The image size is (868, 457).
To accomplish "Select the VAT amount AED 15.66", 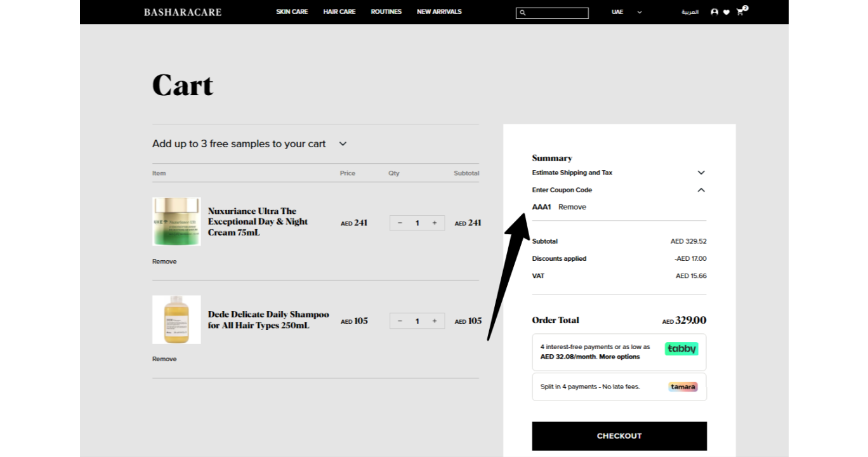I will [x=691, y=276].
